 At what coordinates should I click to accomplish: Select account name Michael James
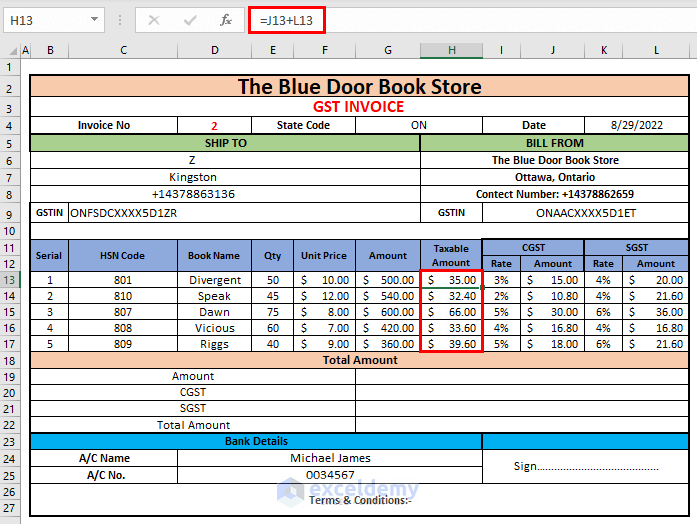[x=330, y=458]
